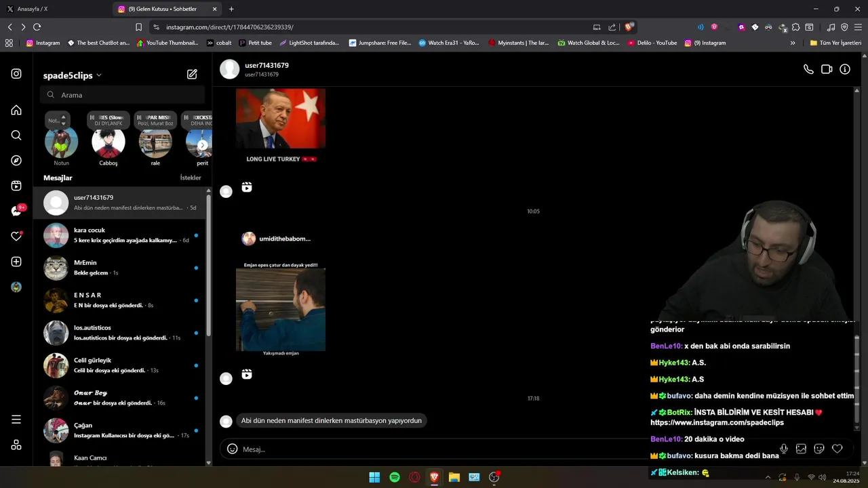View Cabboş note avatar

click(108, 142)
